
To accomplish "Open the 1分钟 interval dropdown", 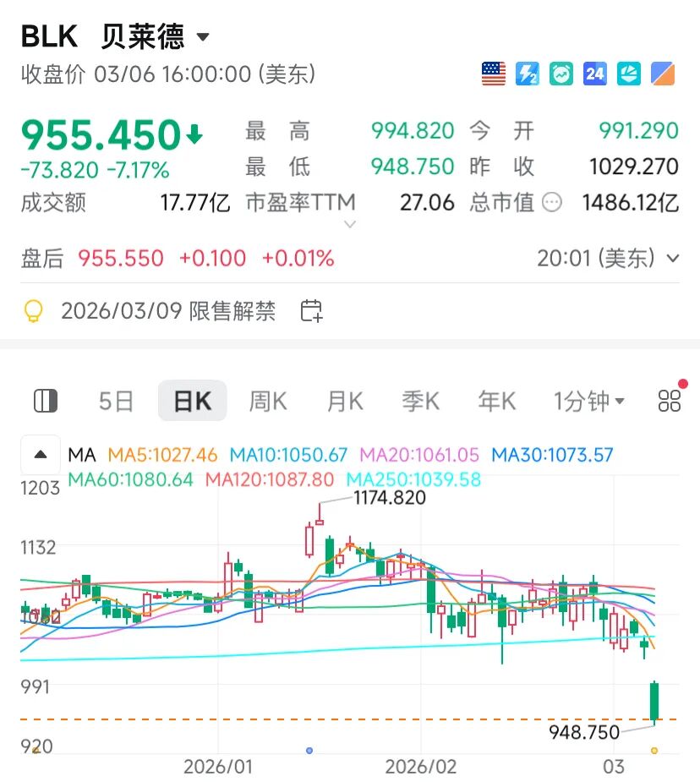I will coord(589,401).
